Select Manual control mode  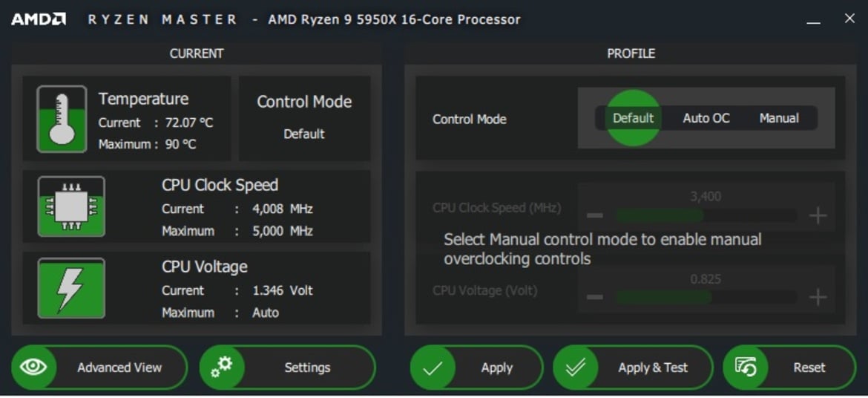(779, 118)
